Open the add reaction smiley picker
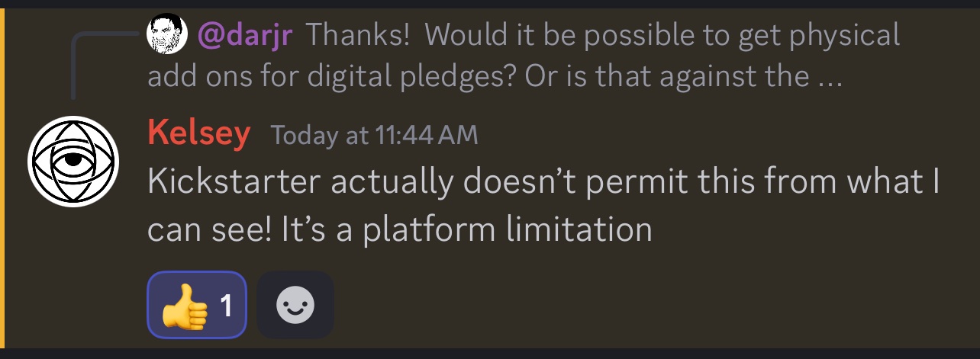 [295, 305]
